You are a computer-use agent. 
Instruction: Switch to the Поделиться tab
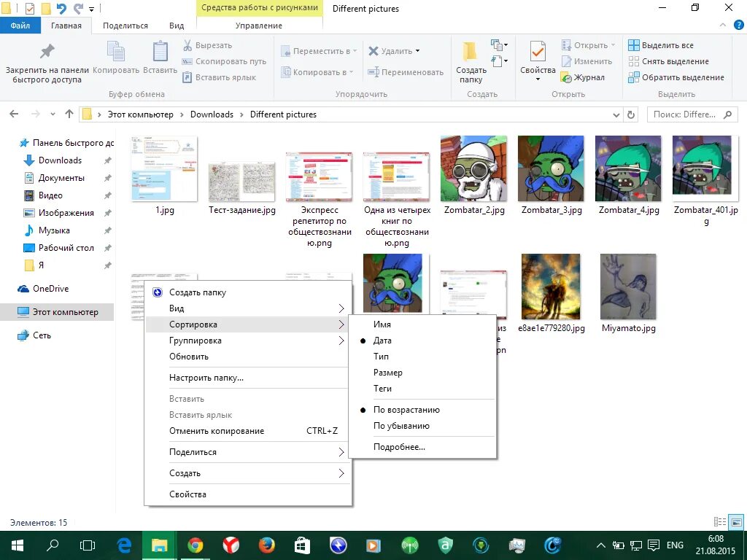(125, 26)
